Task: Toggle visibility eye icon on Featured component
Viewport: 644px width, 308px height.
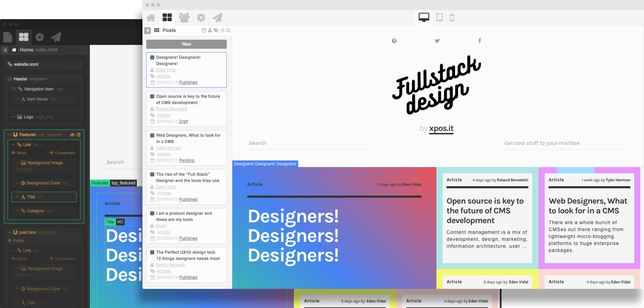Action: click(x=72, y=135)
